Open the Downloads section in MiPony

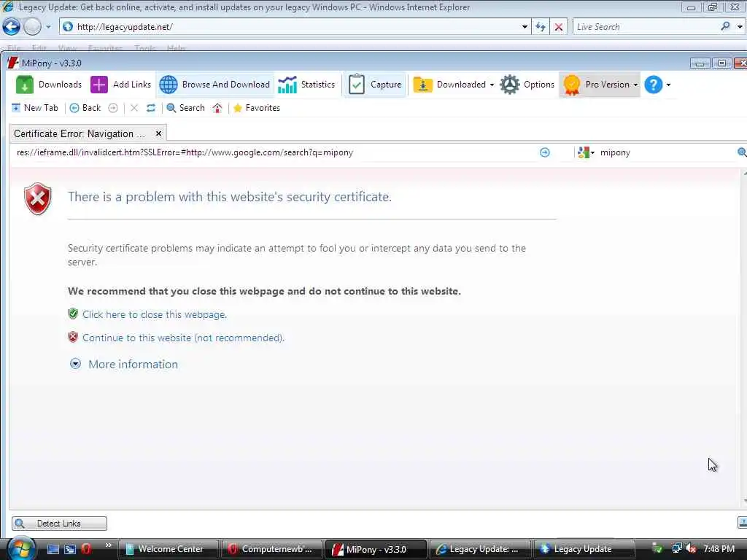[x=49, y=85]
